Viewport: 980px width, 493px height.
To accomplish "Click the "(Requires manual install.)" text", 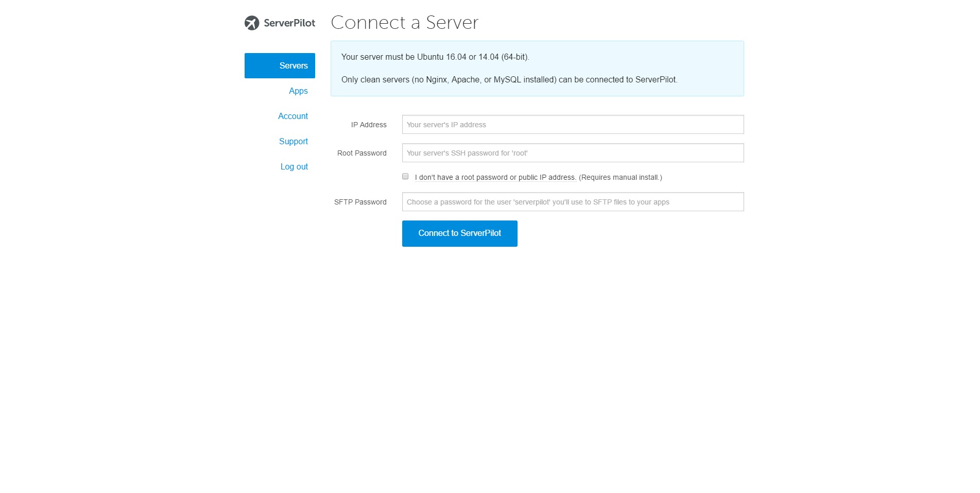I will point(621,177).
